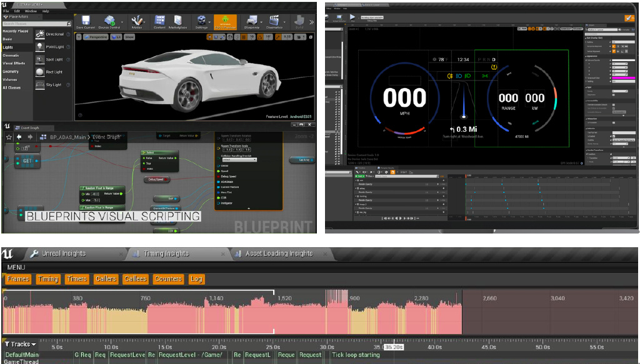Toggle orange Designer mode button in widget editor

(x=629, y=18)
